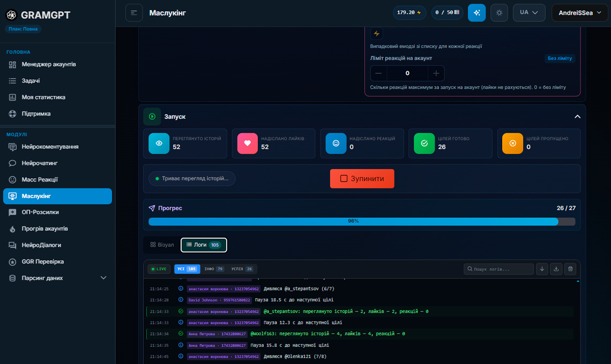Open the AndreiSSea account dropdown
The image size is (611, 364).
[579, 13]
